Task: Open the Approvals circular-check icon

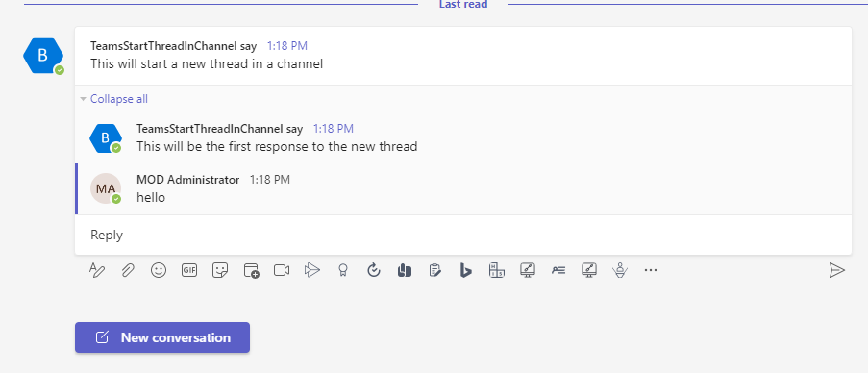Action: pos(374,270)
